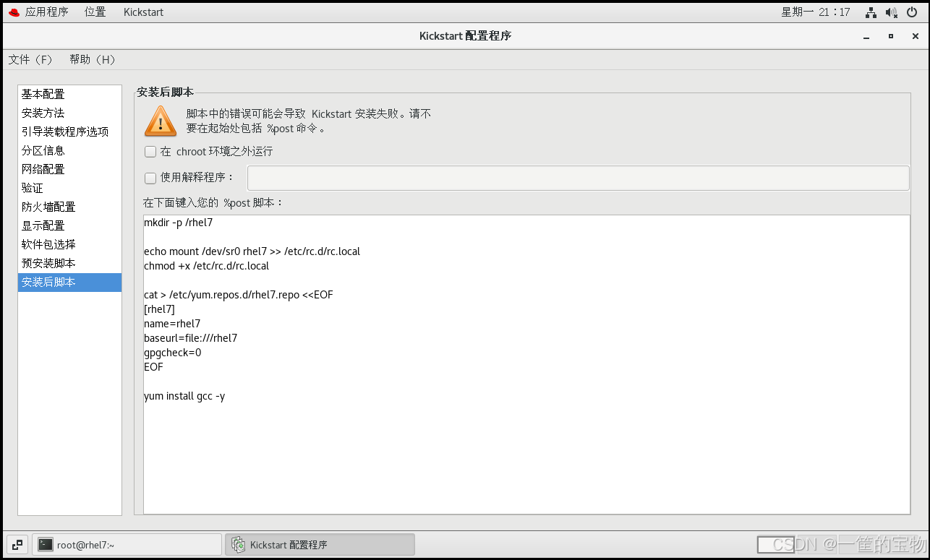Viewport: 930px width, 560px height.
Task: Select 显示配置 in the list
Action: coord(69,225)
